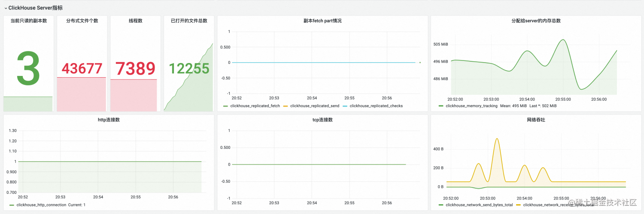Click the 486 MiB axis label

coord(440,79)
